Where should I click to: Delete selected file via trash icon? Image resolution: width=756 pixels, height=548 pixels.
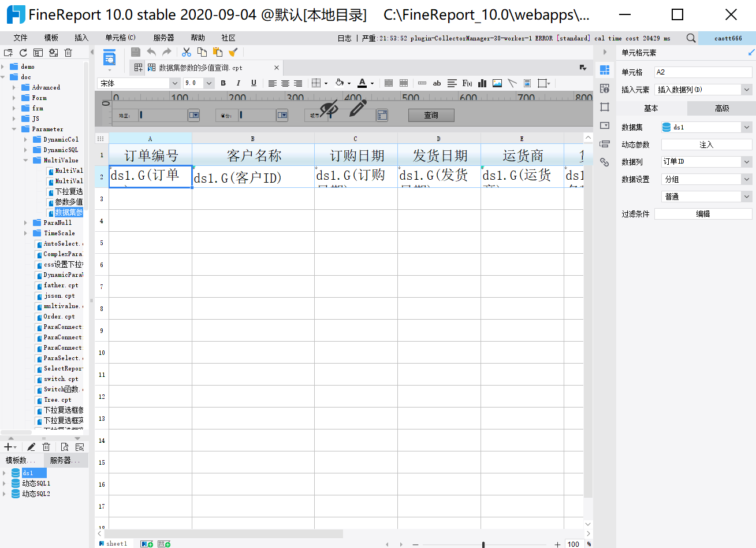pyautogui.click(x=68, y=53)
